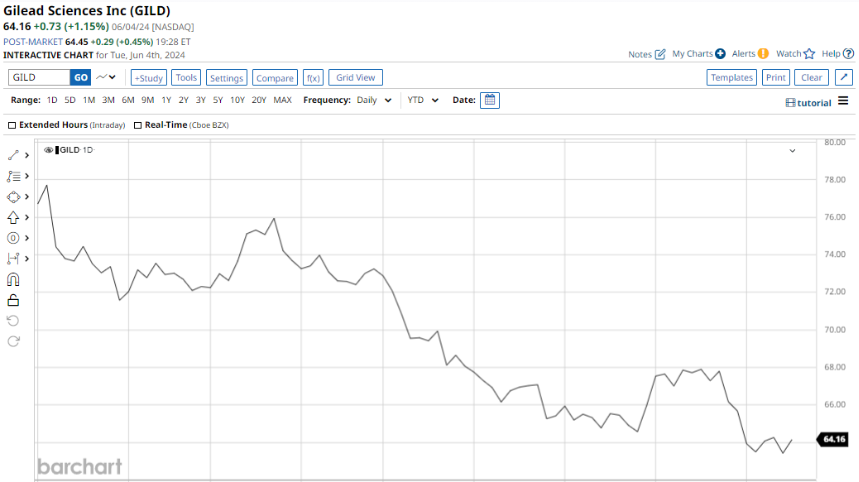Expand the arrow marker submenu chevron
The width and height of the screenshot is (859, 482).
click(27, 217)
